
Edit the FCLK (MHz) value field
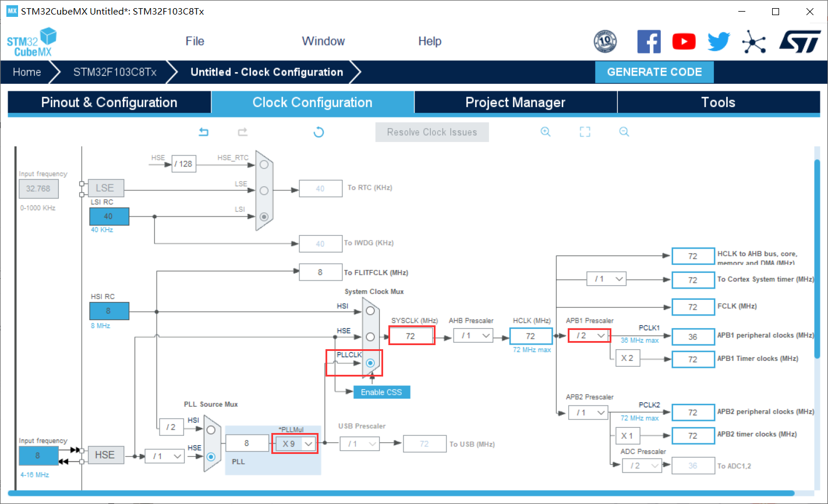point(693,307)
